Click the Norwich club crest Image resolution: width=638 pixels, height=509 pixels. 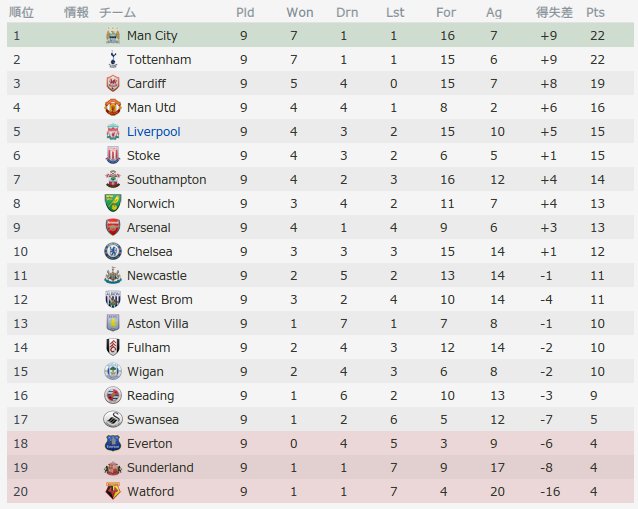point(113,203)
